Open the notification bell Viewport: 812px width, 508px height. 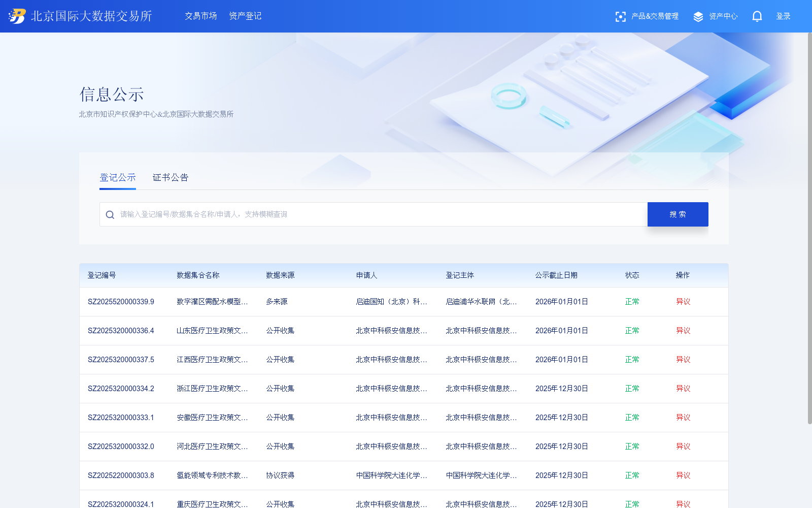point(757,16)
